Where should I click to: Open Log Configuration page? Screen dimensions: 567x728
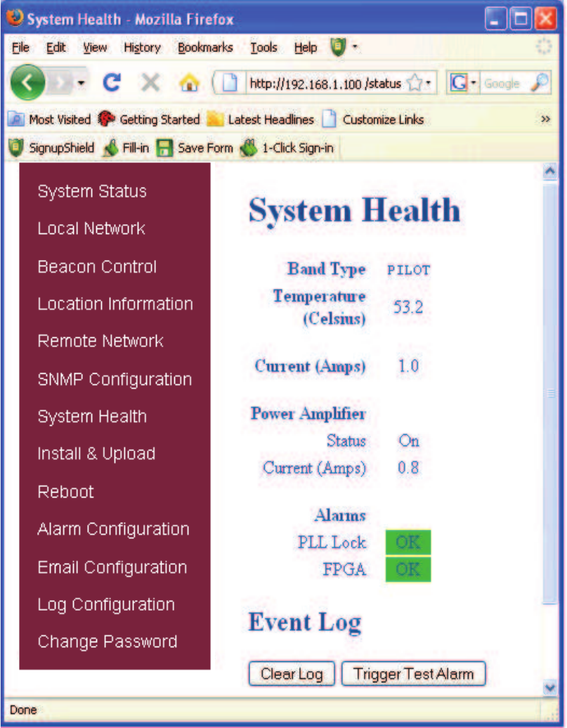pyautogui.click(x=106, y=604)
